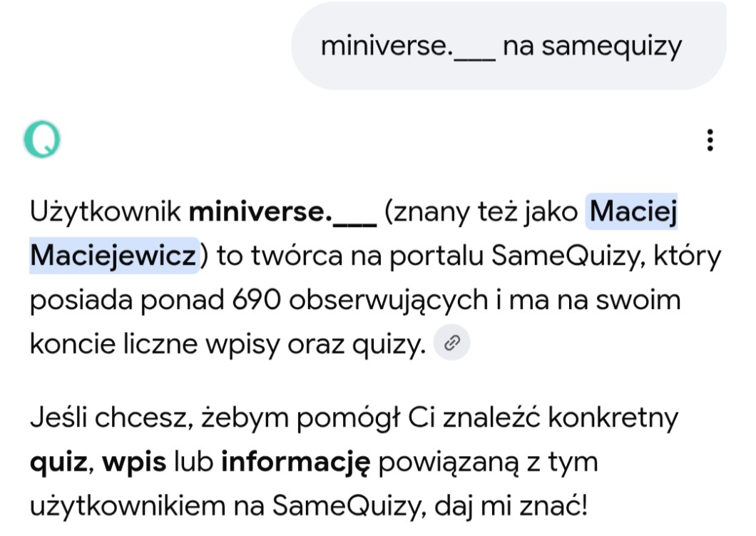
Task: Click the phrase daj mi znać!
Action: 511,507
